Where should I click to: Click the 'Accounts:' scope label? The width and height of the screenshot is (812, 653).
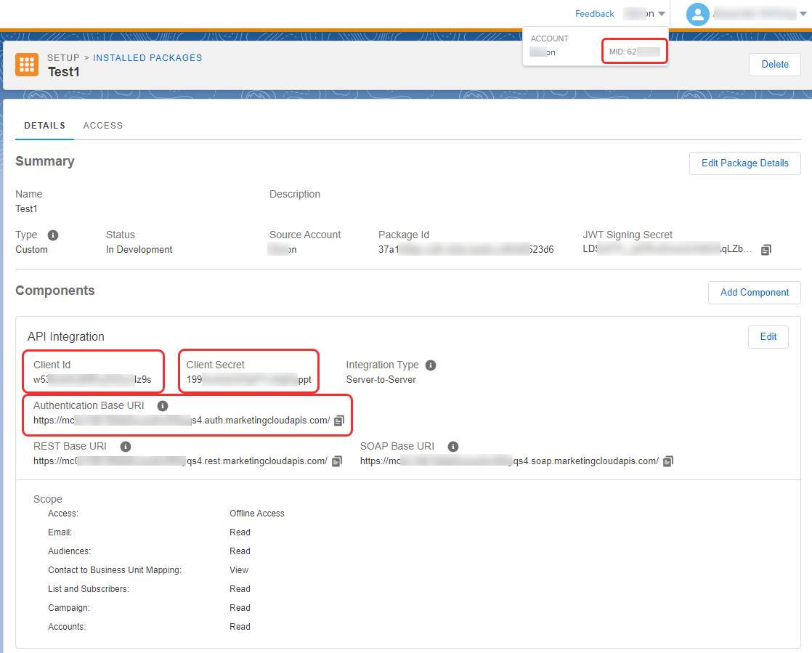(67, 627)
